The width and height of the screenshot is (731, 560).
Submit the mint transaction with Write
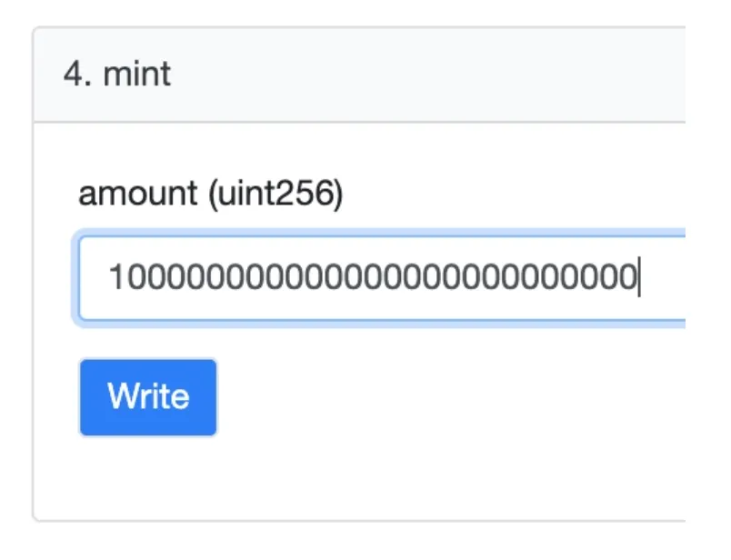point(148,397)
